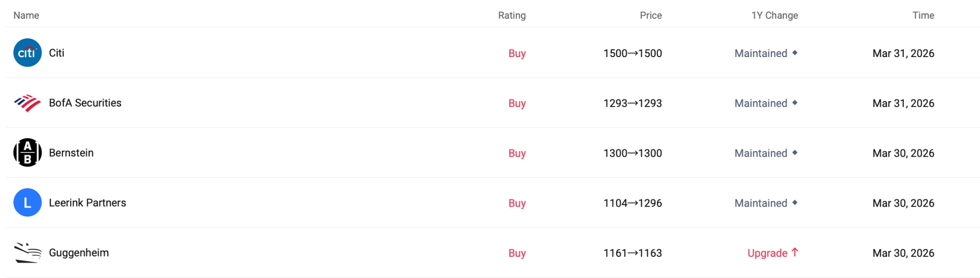Click the Citi logo icon
Screen dimensions: 980x278
[27, 53]
